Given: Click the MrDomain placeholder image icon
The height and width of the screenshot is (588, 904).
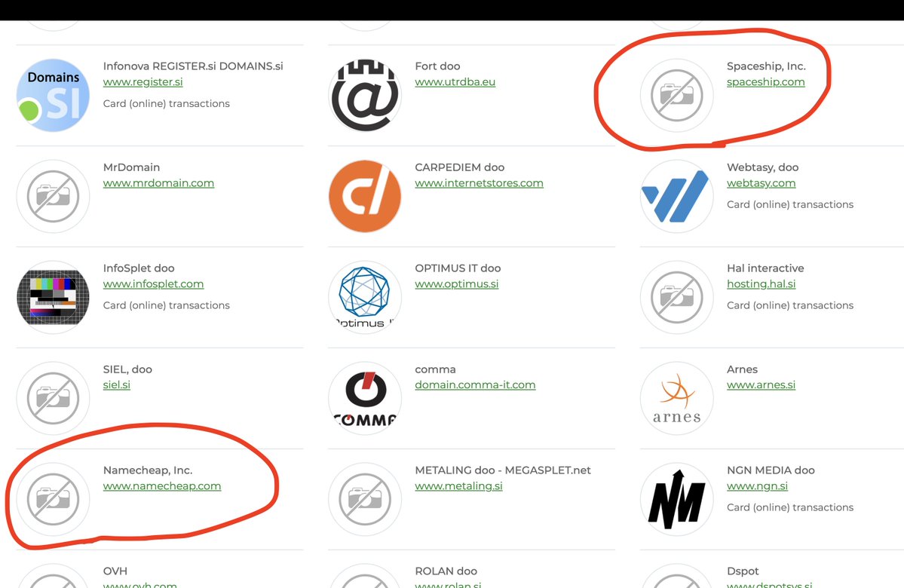Looking at the screenshot, I should pyautogui.click(x=53, y=196).
